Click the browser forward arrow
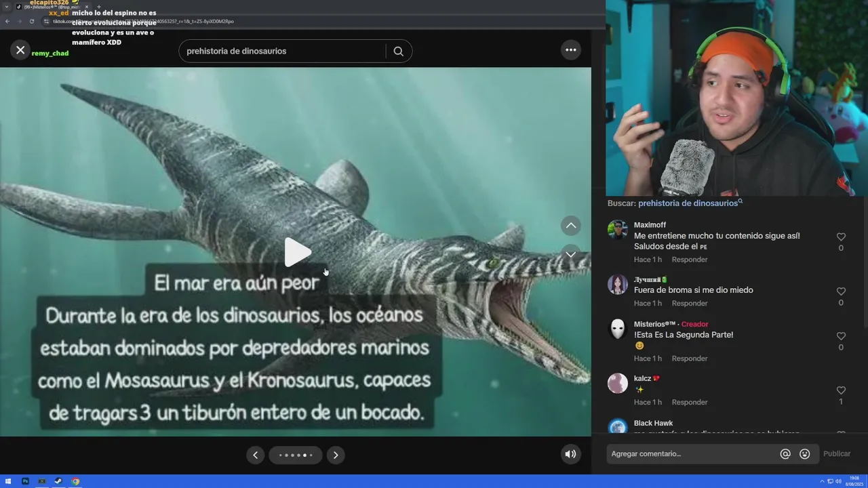Screen dimensions: 868x488 19,21
